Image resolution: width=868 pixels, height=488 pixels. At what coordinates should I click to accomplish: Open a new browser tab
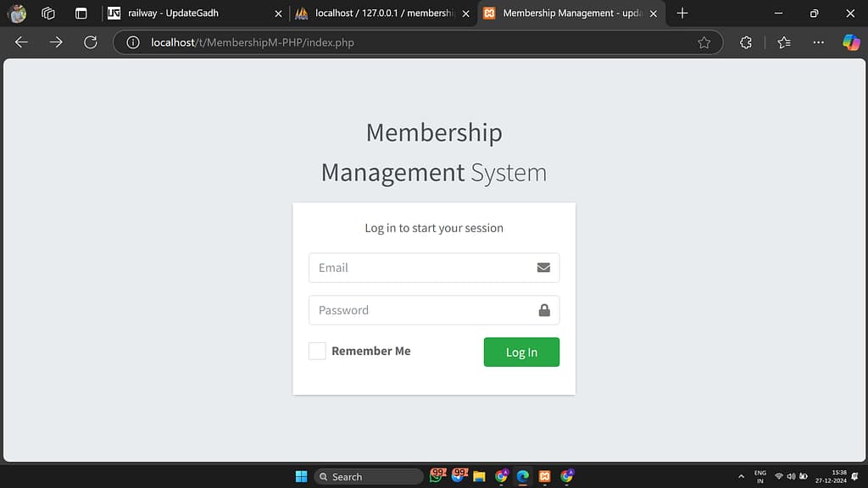682,14
